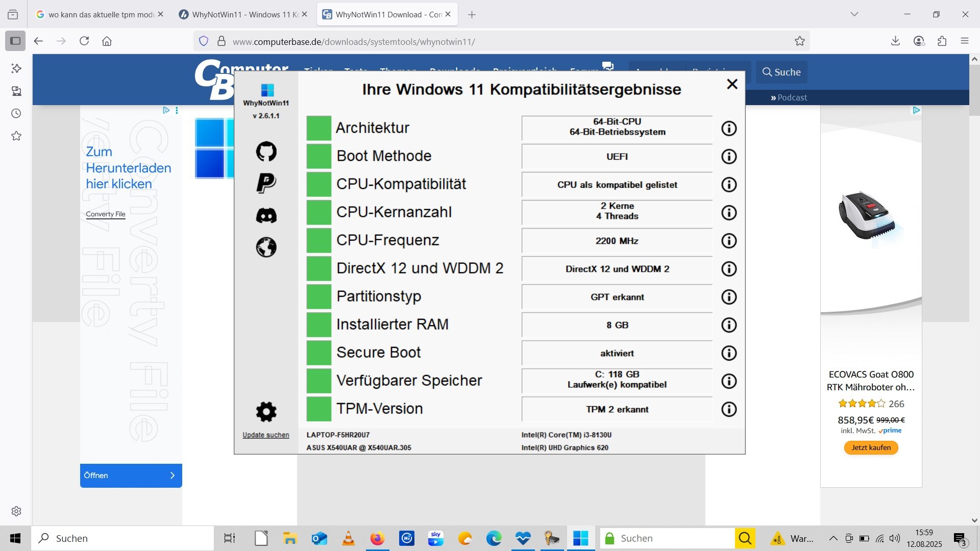Image resolution: width=980 pixels, height=551 pixels.
Task: Click info icon next to CPU-Kompatibilität
Action: [729, 185]
